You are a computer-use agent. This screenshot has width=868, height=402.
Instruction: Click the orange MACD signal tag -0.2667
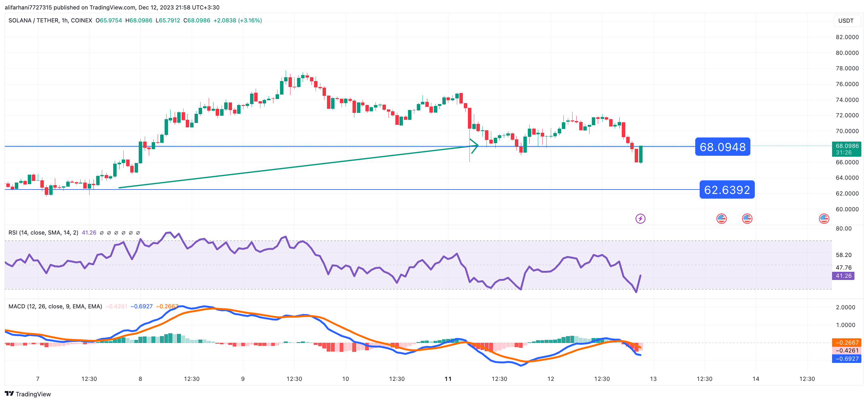pyautogui.click(x=847, y=343)
